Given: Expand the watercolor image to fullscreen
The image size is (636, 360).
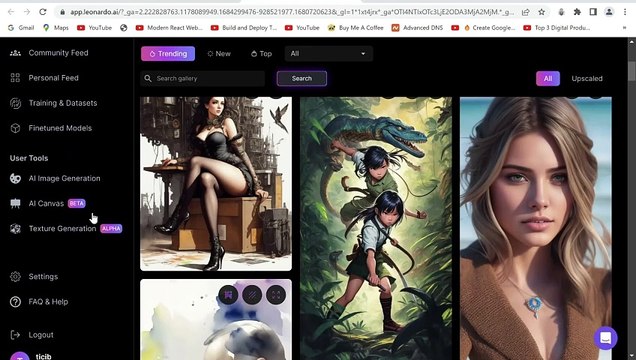Looking at the screenshot, I should click(x=276, y=295).
